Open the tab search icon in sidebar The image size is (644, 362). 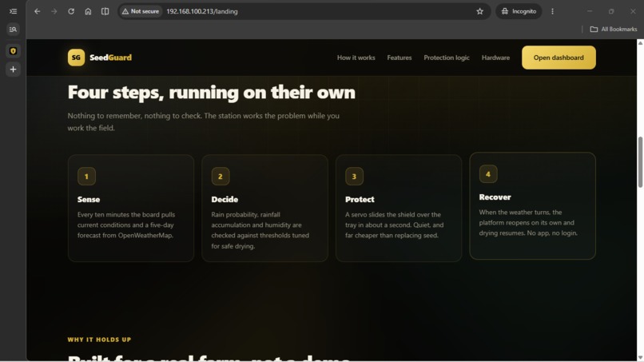[x=13, y=30]
